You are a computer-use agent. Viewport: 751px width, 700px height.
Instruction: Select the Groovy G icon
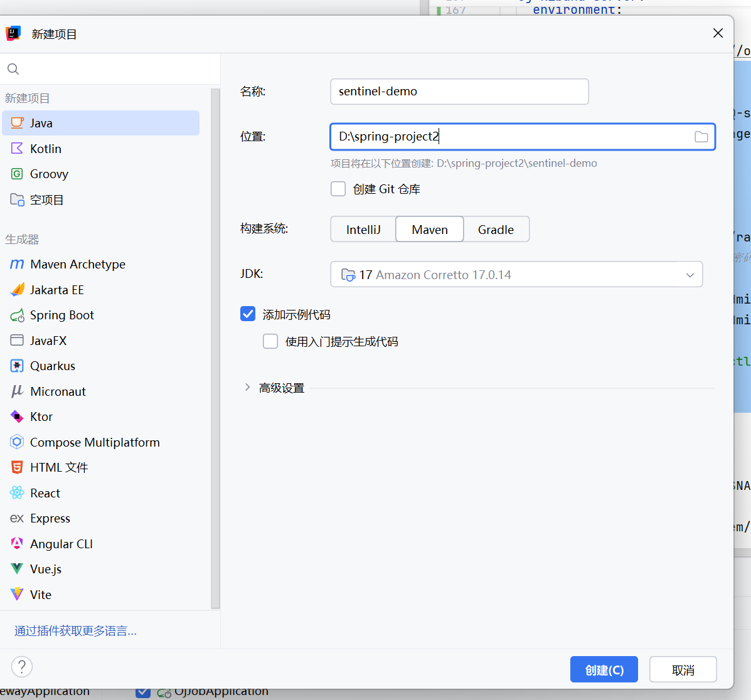click(x=17, y=174)
